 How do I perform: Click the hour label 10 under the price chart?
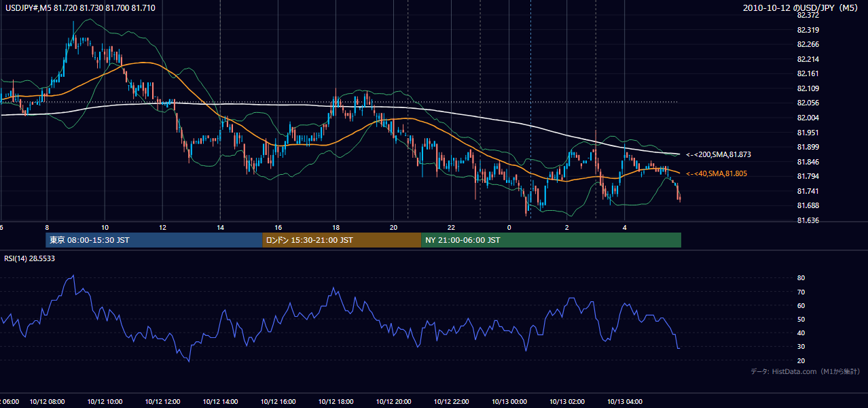(x=105, y=227)
